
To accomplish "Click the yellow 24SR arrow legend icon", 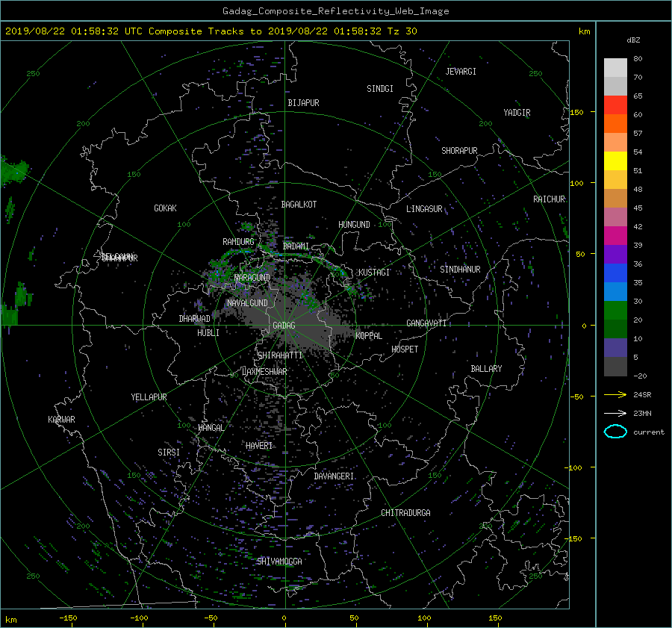I will click(x=615, y=394).
